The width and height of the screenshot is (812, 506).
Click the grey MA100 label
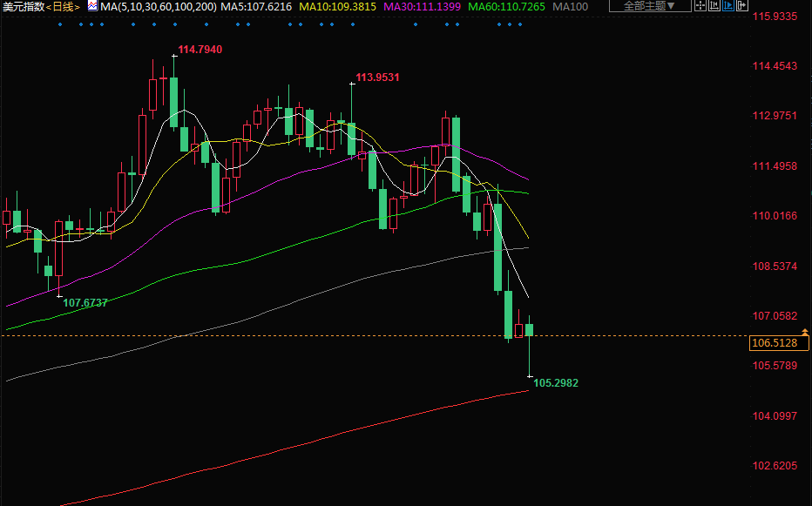coord(571,6)
